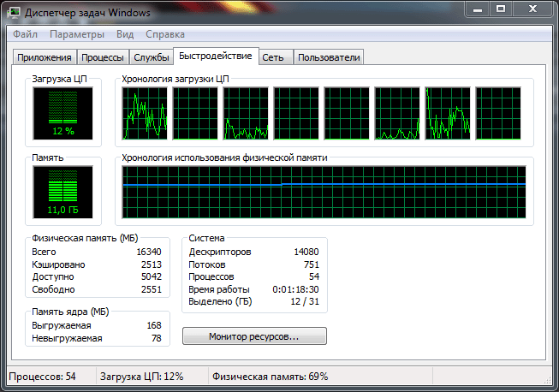Click the Доступно value 5042
This screenshot has height=392, width=559.
coord(152,276)
